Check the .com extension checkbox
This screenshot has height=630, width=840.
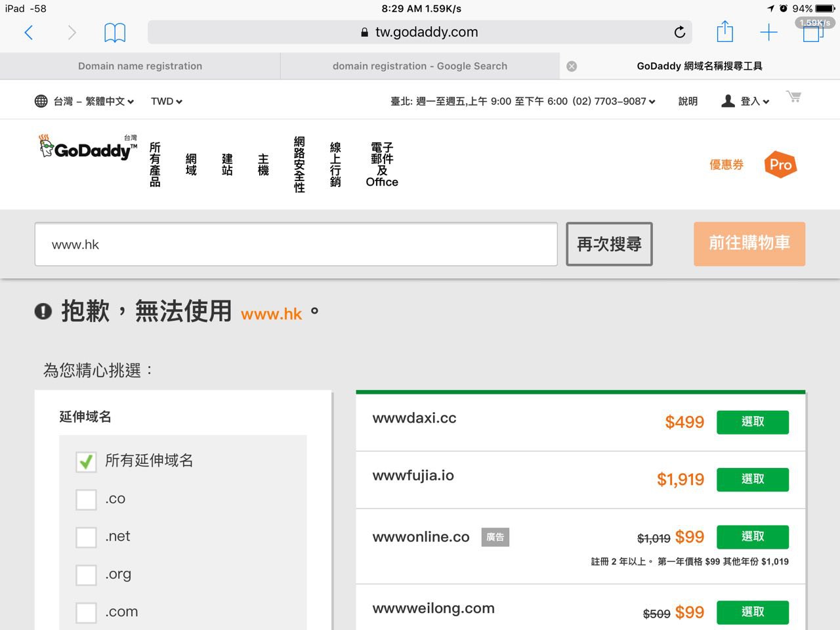point(86,613)
